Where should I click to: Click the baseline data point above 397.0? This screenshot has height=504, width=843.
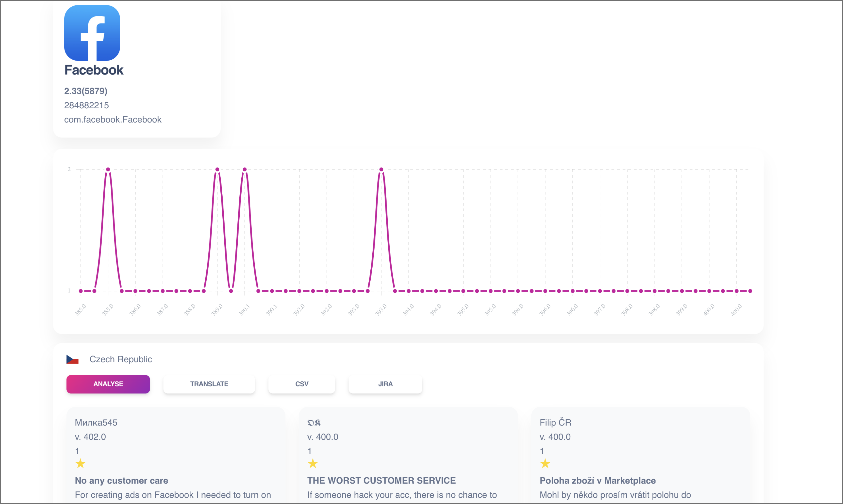point(600,291)
